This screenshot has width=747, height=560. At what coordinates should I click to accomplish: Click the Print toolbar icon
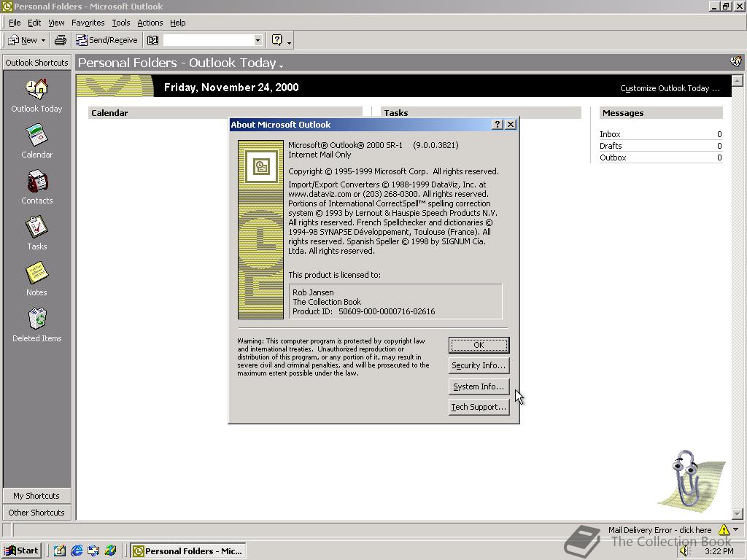coord(61,41)
